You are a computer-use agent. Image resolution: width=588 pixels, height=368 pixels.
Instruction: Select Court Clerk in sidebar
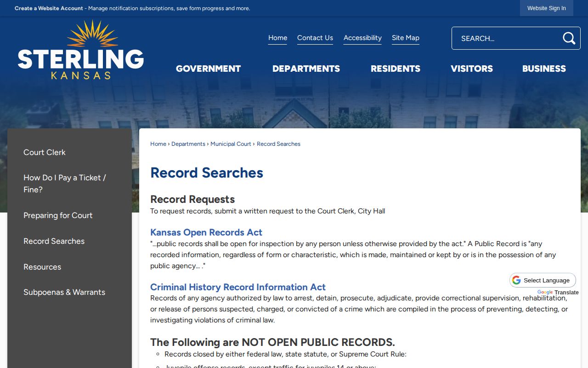pyautogui.click(x=45, y=152)
